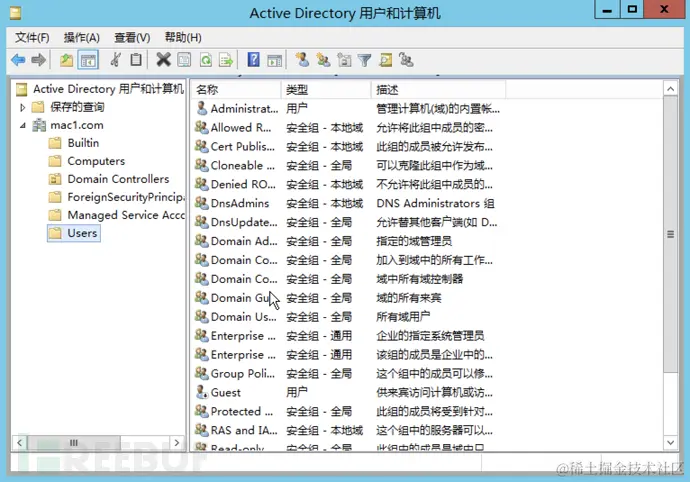Toggle the show/hide console tree icon
The height and width of the screenshot is (482, 690).
pos(88,60)
